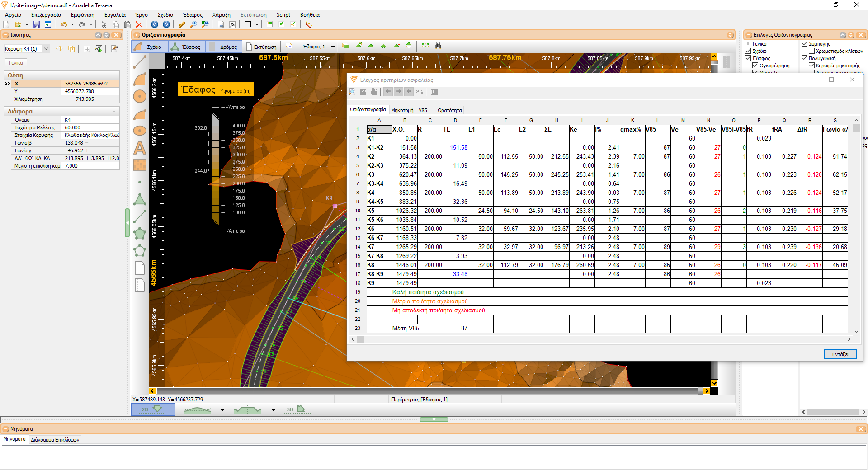
Task: Open the Βοήθεια menu
Action: [x=310, y=15]
